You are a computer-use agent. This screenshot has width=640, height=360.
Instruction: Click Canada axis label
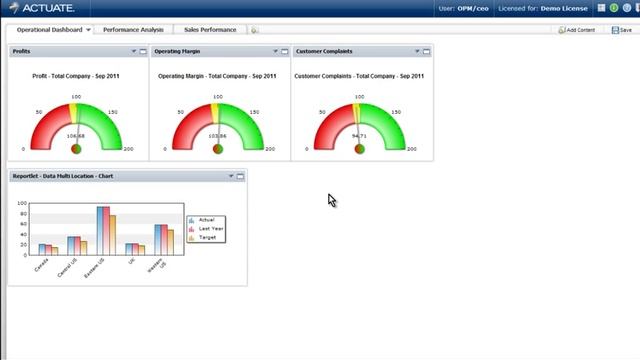pyautogui.click(x=41, y=265)
